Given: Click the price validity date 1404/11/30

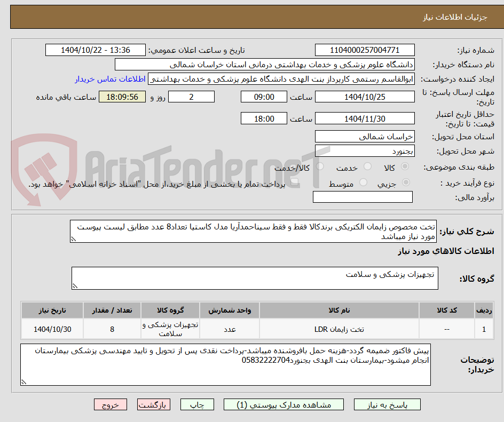Looking at the screenshot, I should tap(365, 118).
